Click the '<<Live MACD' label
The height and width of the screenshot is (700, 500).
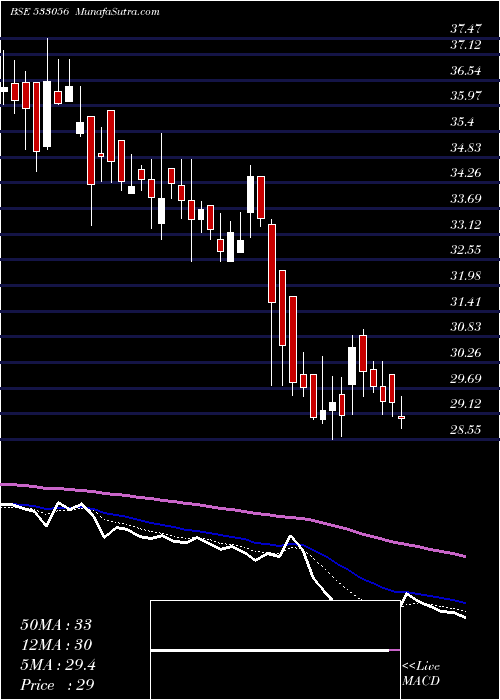point(421,674)
